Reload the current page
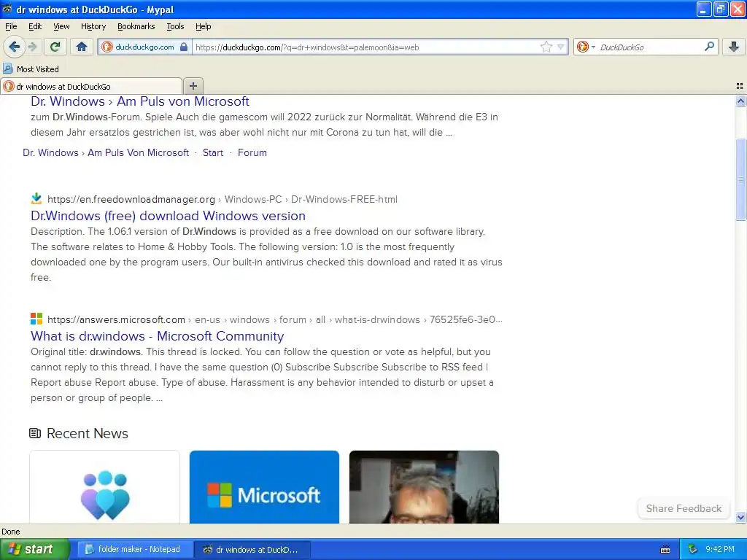Image resolution: width=747 pixels, height=560 pixels. [55, 47]
